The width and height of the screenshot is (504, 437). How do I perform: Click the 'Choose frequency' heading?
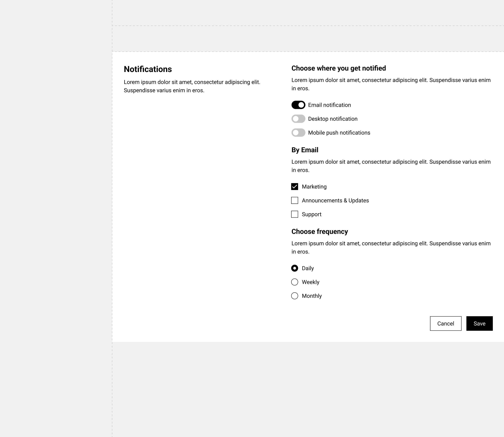[320, 231]
